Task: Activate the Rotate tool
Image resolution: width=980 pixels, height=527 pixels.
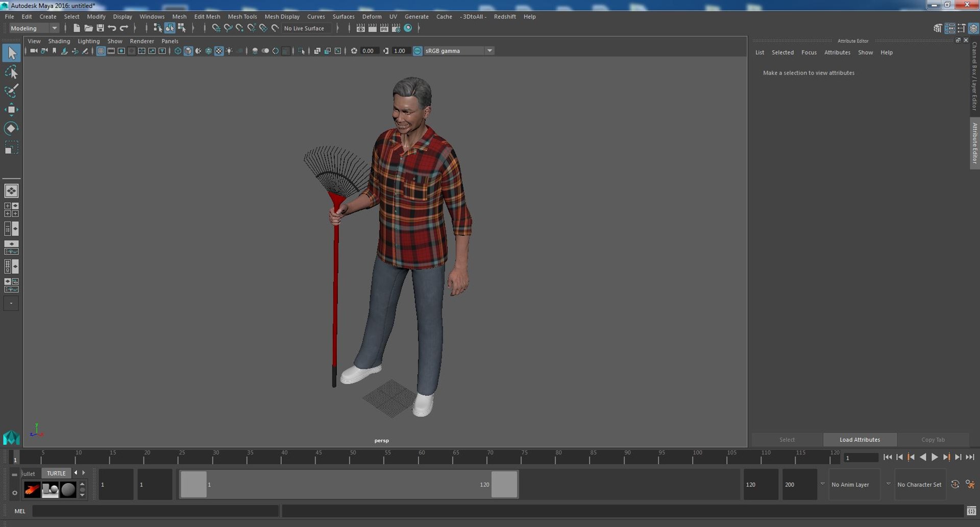Action: (x=11, y=128)
